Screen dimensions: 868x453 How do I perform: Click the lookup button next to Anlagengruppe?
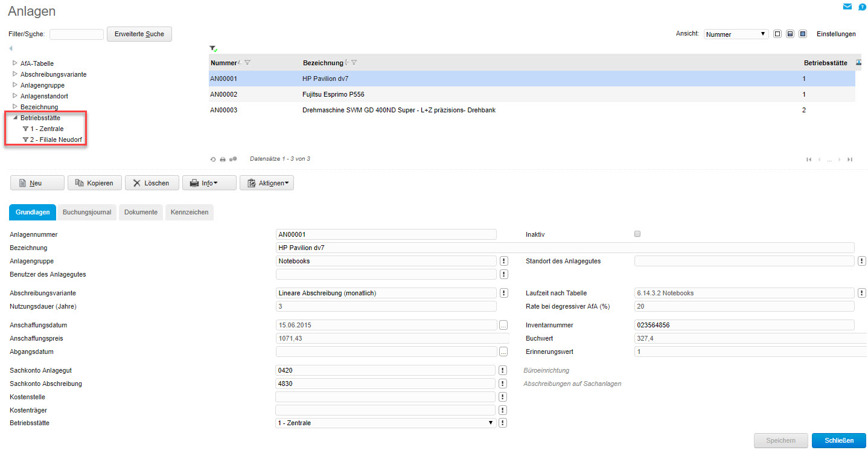[x=503, y=261]
